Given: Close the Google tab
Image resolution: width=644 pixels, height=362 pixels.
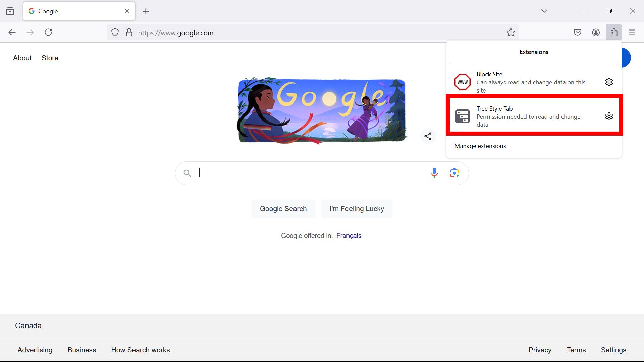Looking at the screenshot, I should (127, 11).
